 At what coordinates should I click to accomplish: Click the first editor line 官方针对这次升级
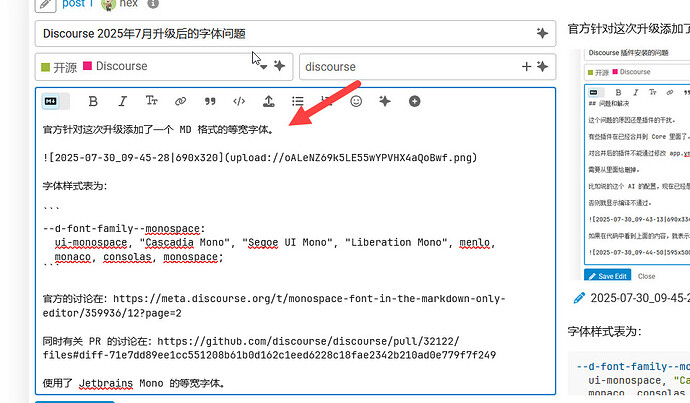pyautogui.click(x=158, y=130)
